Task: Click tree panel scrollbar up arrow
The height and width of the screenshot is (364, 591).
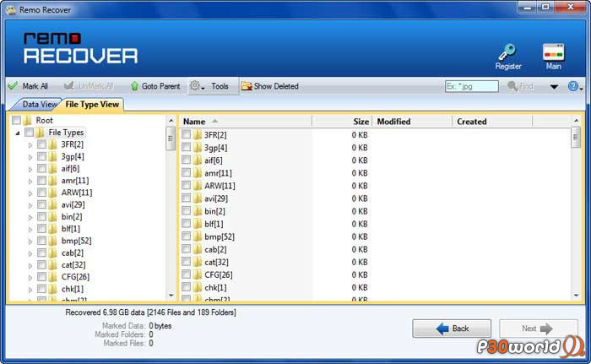Action: pos(171,121)
